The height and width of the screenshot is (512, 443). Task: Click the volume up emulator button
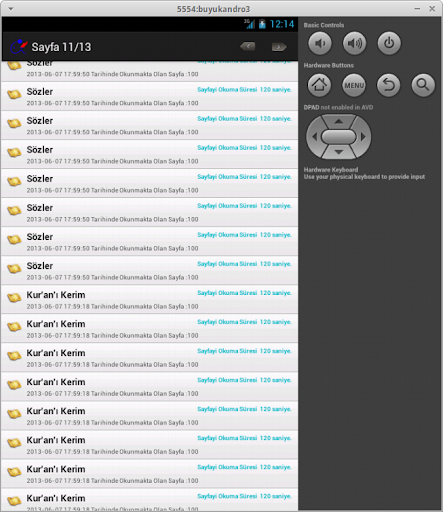354,43
